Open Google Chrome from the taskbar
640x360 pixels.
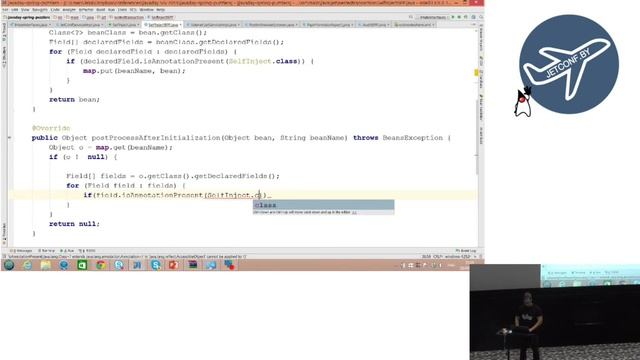point(101,265)
